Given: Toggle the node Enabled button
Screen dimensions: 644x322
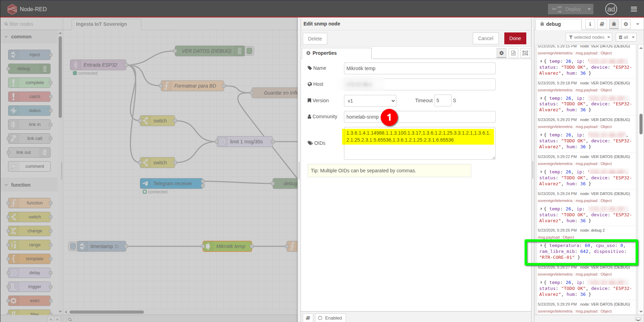Looking at the screenshot, I should click(x=330, y=318).
